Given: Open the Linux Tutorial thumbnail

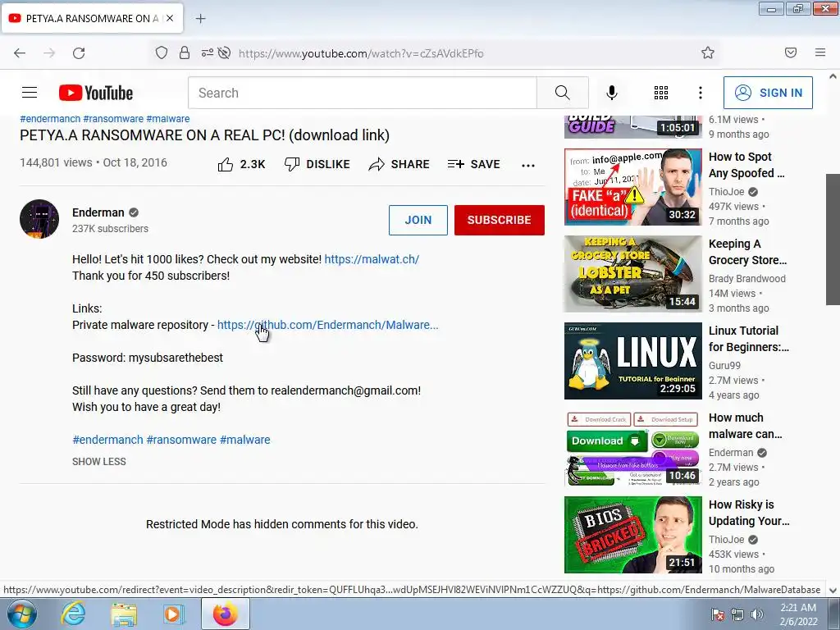Looking at the screenshot, I should pyautogui.click(x=632, y=361).
